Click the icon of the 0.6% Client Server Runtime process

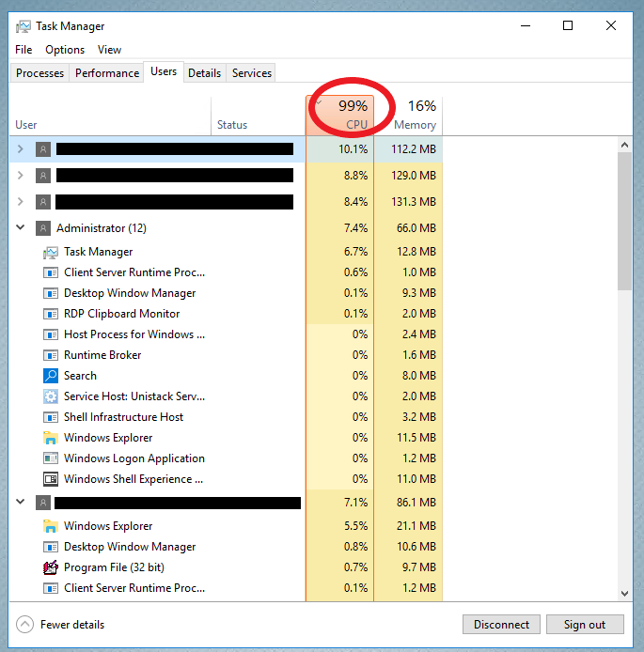click(x=51, y=272)
